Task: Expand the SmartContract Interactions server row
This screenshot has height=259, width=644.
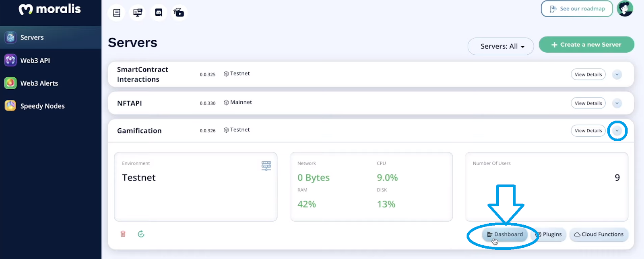Action: [x=617, y=74]
